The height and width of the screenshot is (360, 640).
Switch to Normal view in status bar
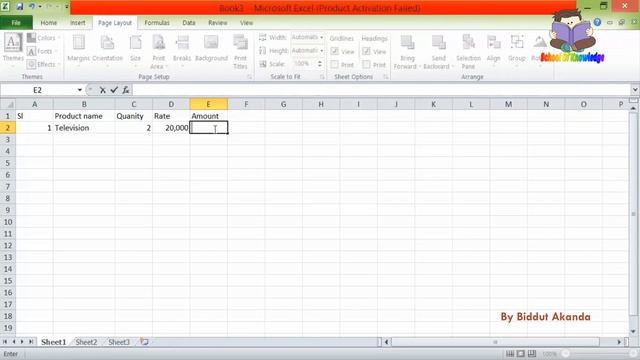pos(510,353)
